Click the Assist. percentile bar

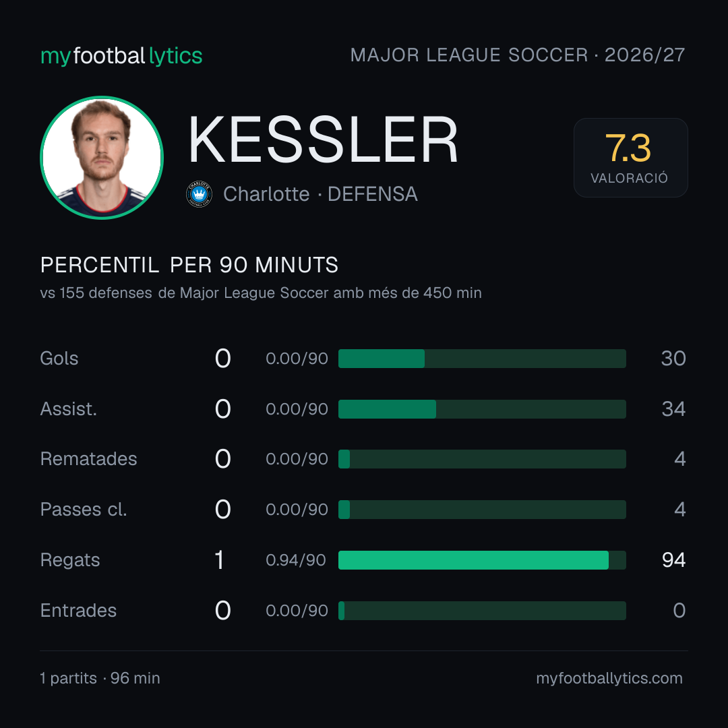click(x=482, y=409)
